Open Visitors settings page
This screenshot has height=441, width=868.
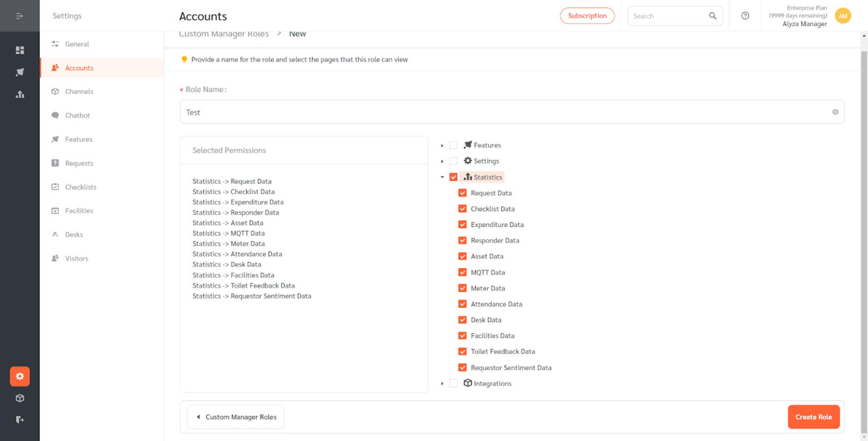tap(102, 259)
